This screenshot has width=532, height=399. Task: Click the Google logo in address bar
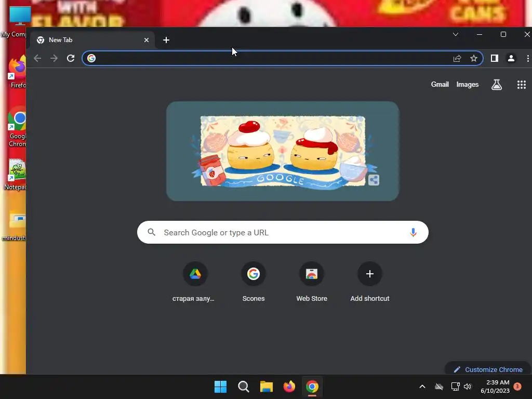click(x=91, y=58)
